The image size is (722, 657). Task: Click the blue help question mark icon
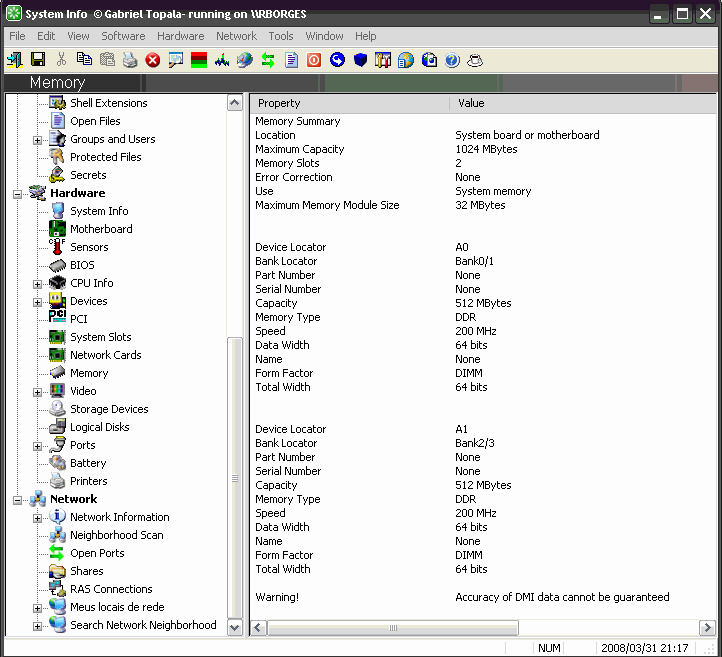tap(452, 60)
